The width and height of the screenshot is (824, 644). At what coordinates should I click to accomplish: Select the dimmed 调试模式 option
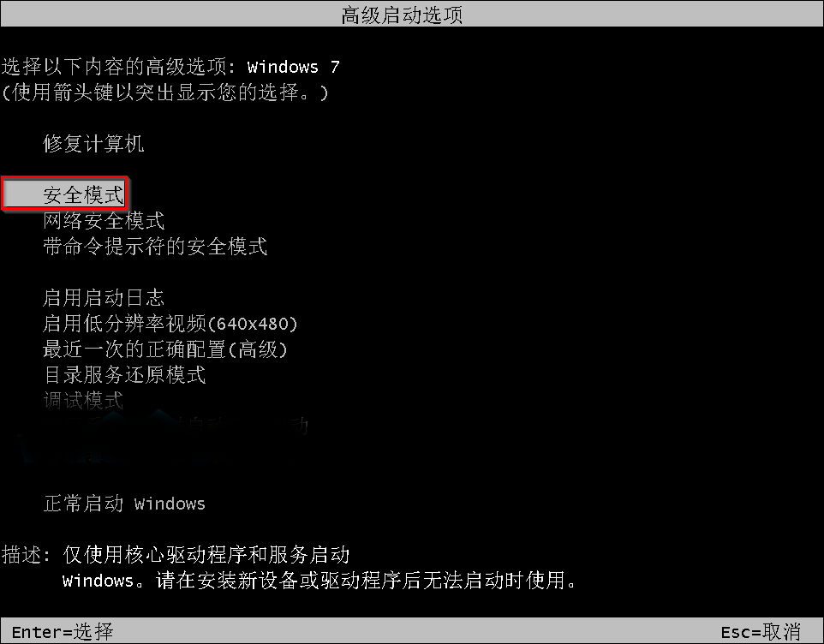(83, 401)
